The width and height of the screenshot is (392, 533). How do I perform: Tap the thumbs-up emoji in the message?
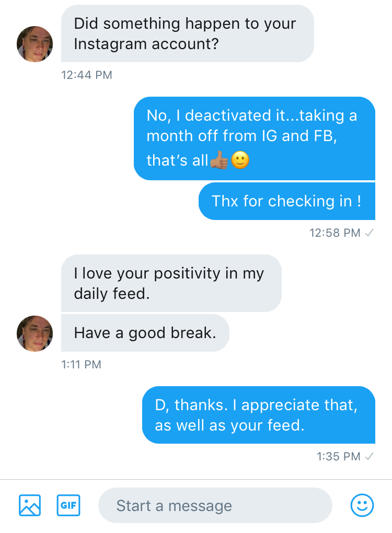click(220, 160)
